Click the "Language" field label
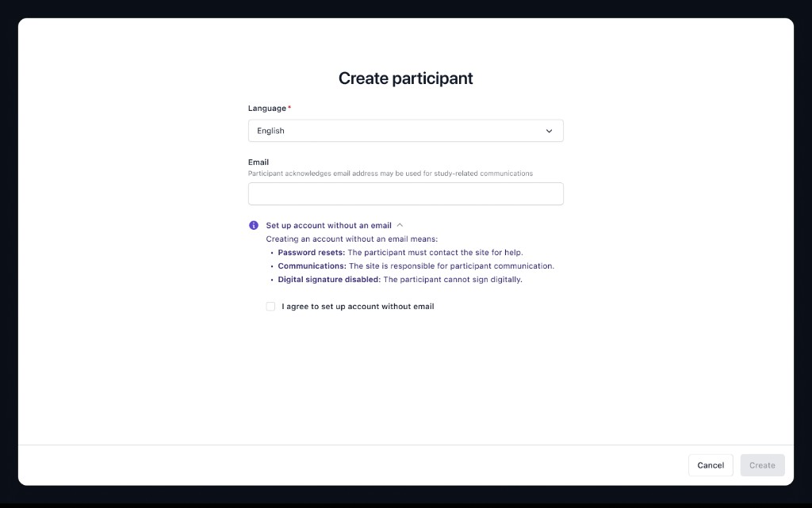 [x=266, y=108]
